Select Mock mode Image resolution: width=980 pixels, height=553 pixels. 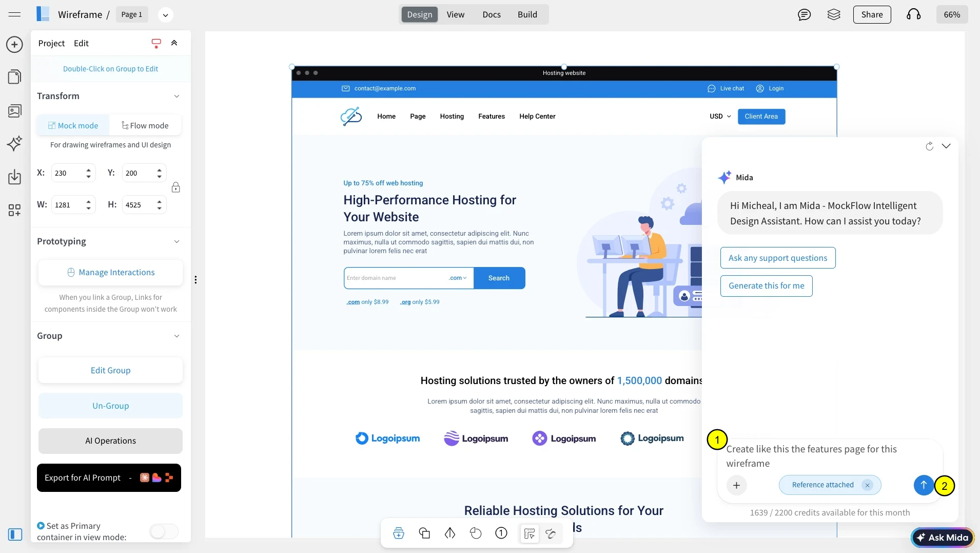pos(73,126)
